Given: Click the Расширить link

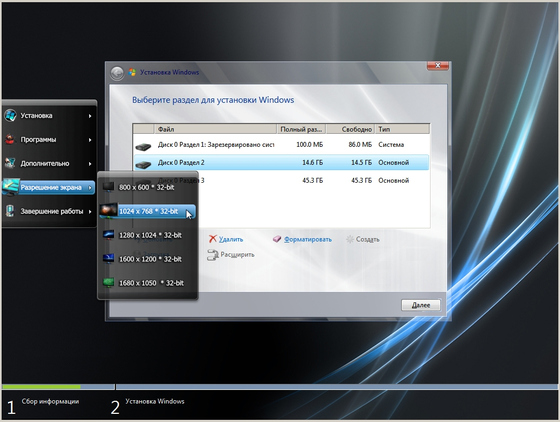Looking at the screenshot, I should [238, 255].
